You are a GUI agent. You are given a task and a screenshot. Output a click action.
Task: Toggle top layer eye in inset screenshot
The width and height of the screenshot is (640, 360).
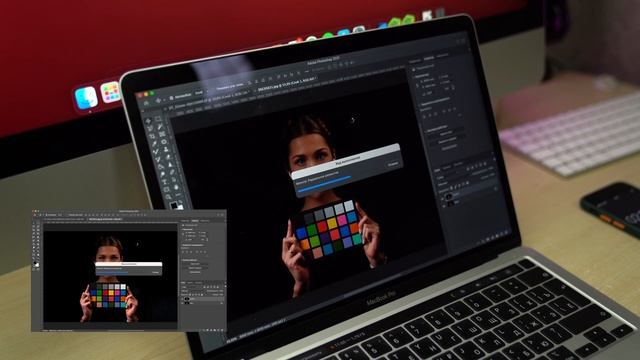click(x=183, y=299)
